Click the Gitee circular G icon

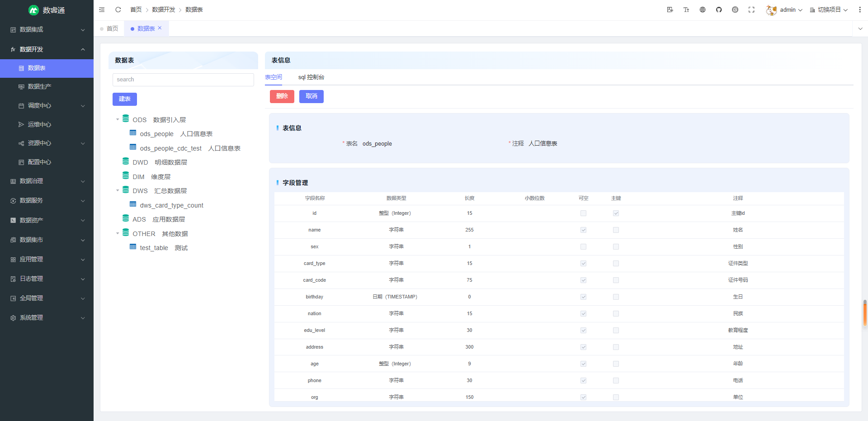735,9
